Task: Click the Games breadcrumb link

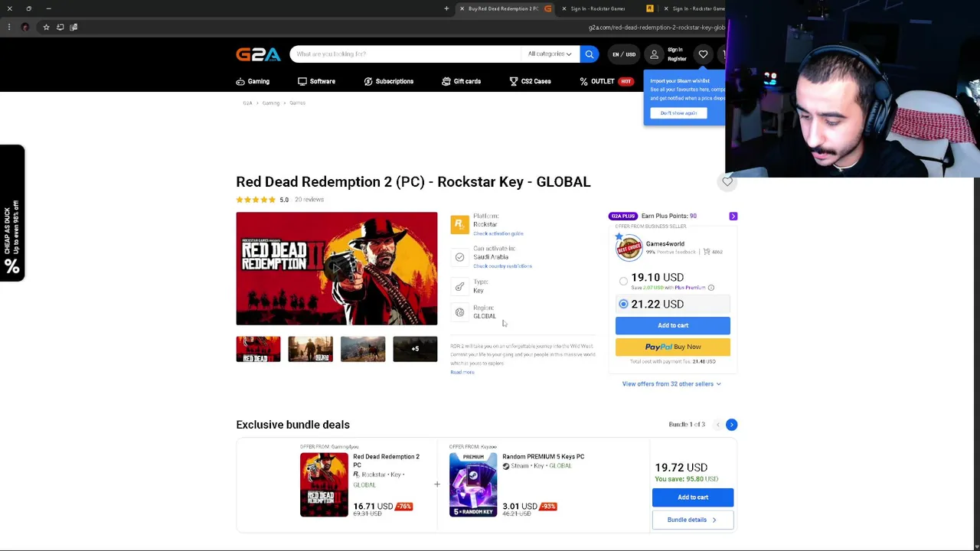Action: tap(297, 103)
